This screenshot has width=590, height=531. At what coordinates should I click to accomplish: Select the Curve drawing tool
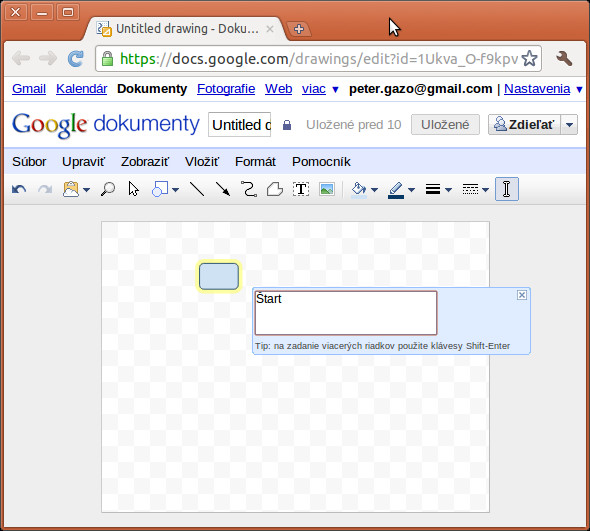[x=249, y=189]
